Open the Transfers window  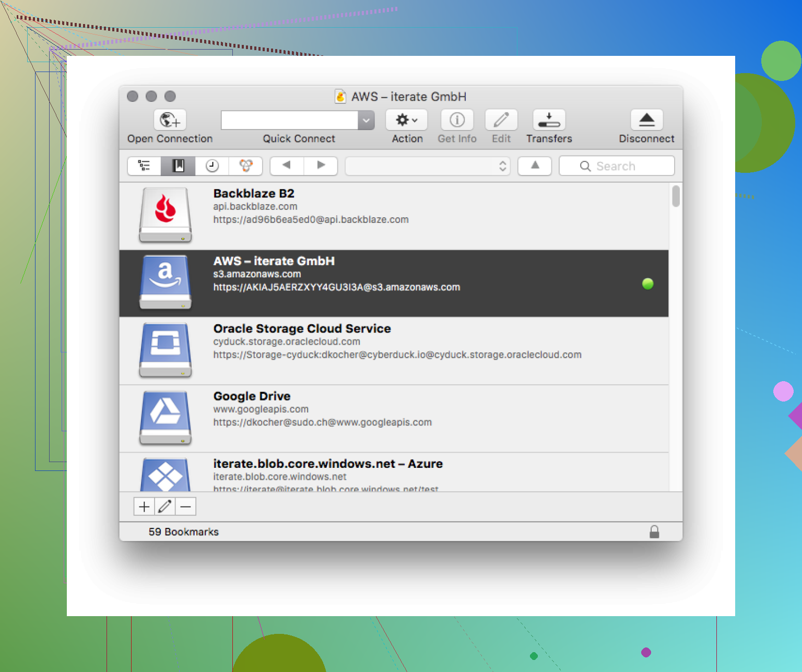coord(549,120)
